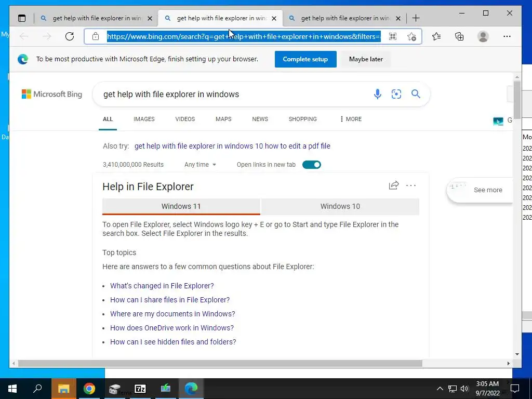
Task: Dismiss setup with Maybe later
Action: click(366, 59)
